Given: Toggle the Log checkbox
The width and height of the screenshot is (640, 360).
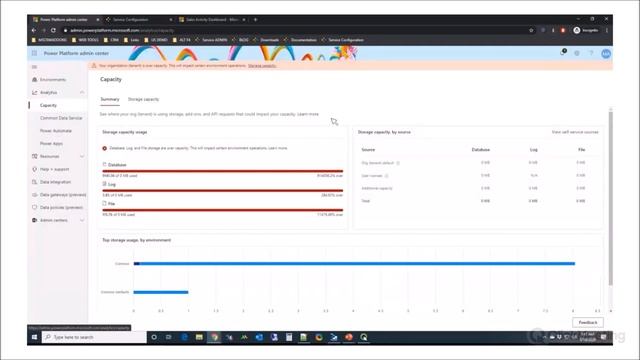Looking at the screenshot, I should [104, 184].
